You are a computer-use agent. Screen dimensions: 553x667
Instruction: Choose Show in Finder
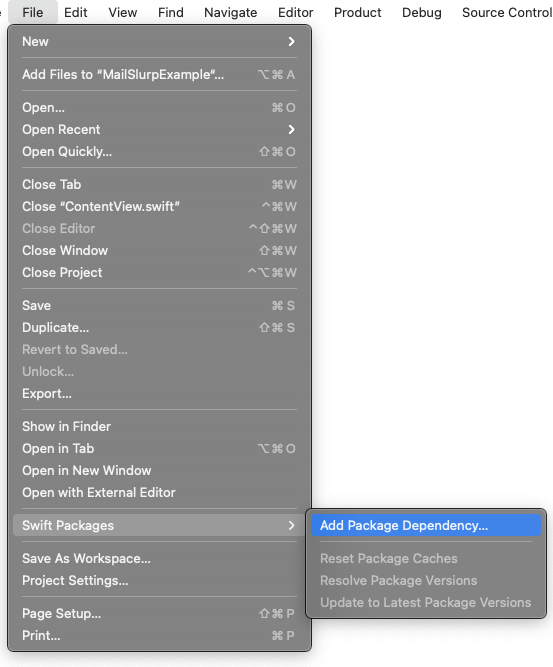pos(159,426)
